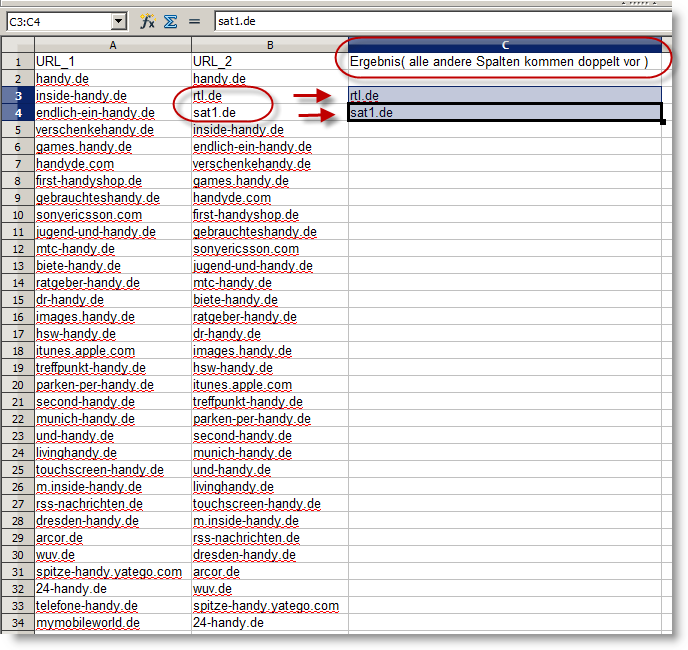The image size is (688, 650).
Task: Click und-handy.de in column A
Action: click(113, 436)
